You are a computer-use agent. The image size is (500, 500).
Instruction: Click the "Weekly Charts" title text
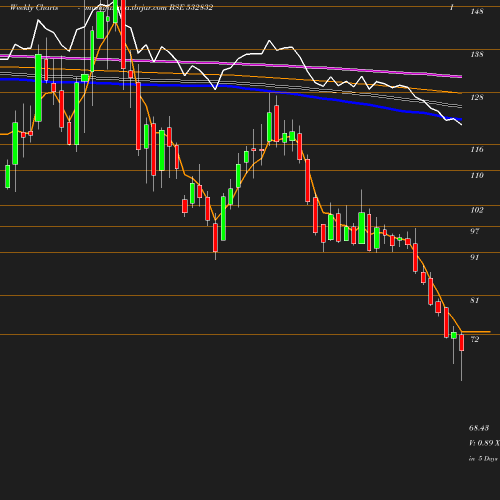[x=34, y=8]
